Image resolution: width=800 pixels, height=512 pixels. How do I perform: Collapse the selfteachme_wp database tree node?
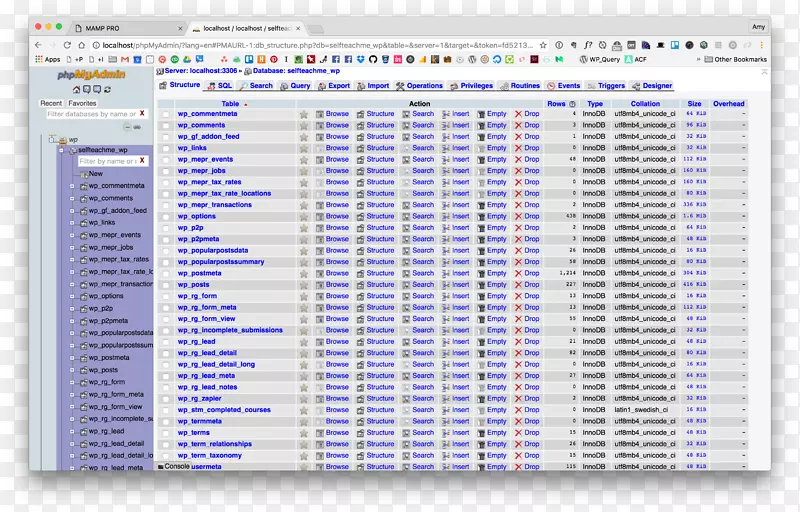coord(61,150)
